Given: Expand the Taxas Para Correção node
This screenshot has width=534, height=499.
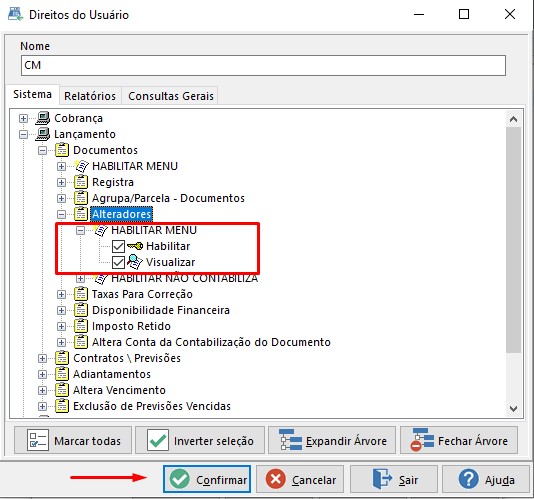Looking at the screenshot, I should pos(61,294).
